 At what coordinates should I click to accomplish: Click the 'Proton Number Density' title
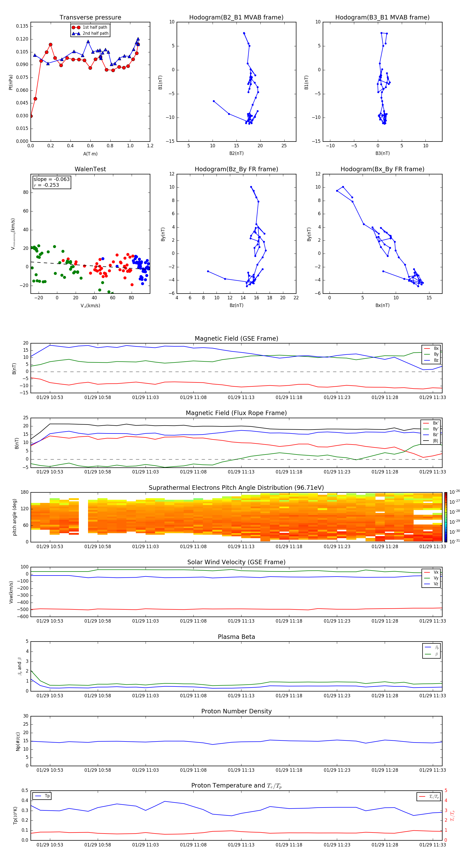[236, 711]
